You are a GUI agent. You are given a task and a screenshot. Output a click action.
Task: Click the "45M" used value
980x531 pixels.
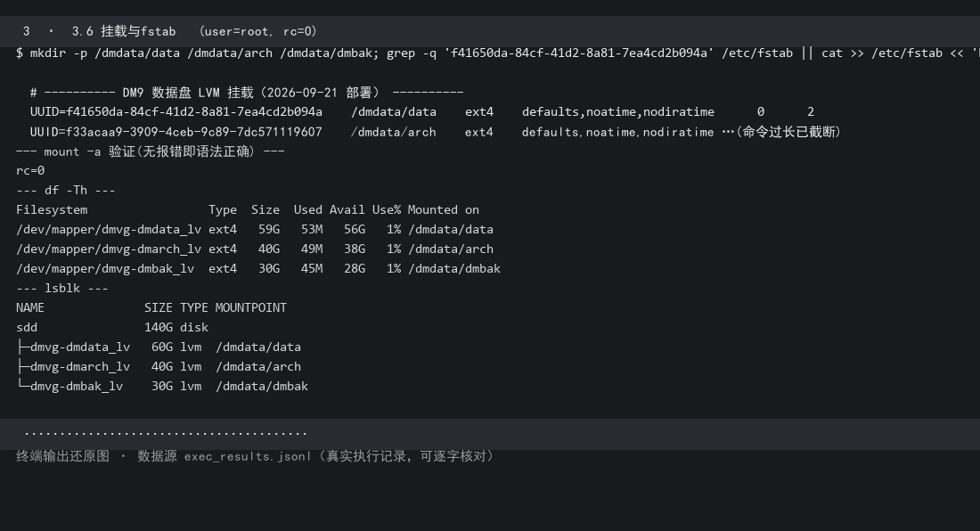312,269
